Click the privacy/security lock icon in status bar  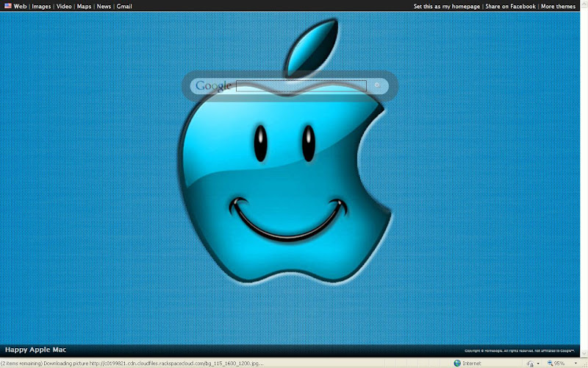pos(530,364)
